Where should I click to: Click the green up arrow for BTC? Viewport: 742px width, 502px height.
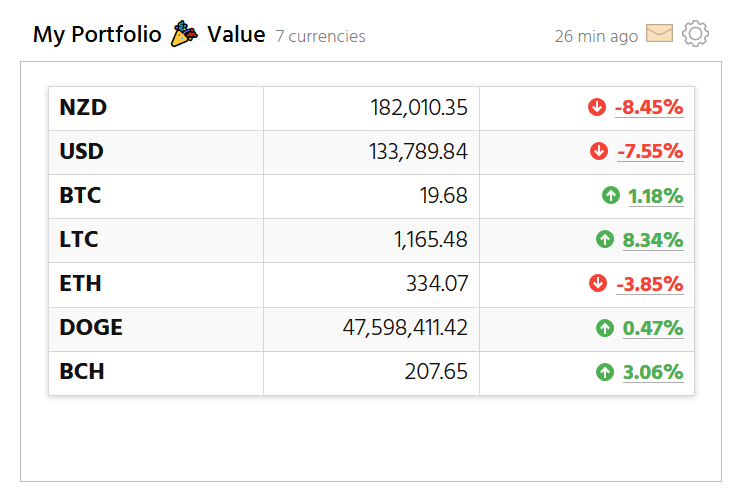tap(611, 195)
